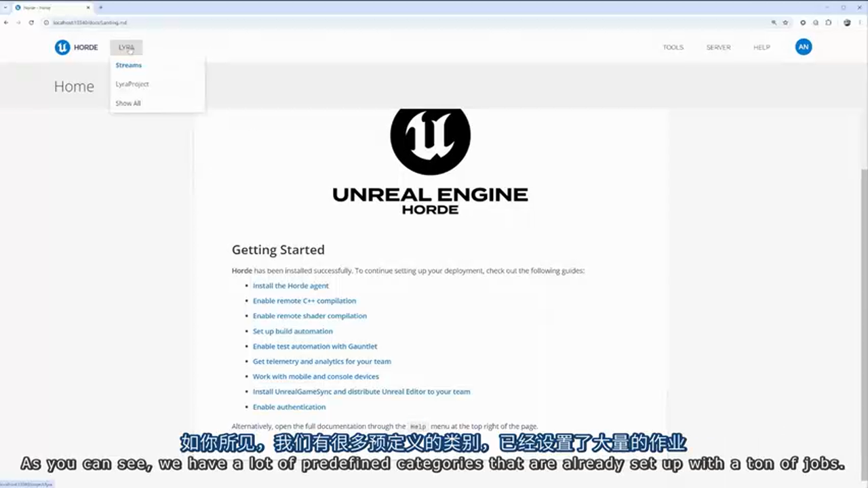Open the Install the Horde agent guide
Screen dimensions: 868x488
(290, 285)
